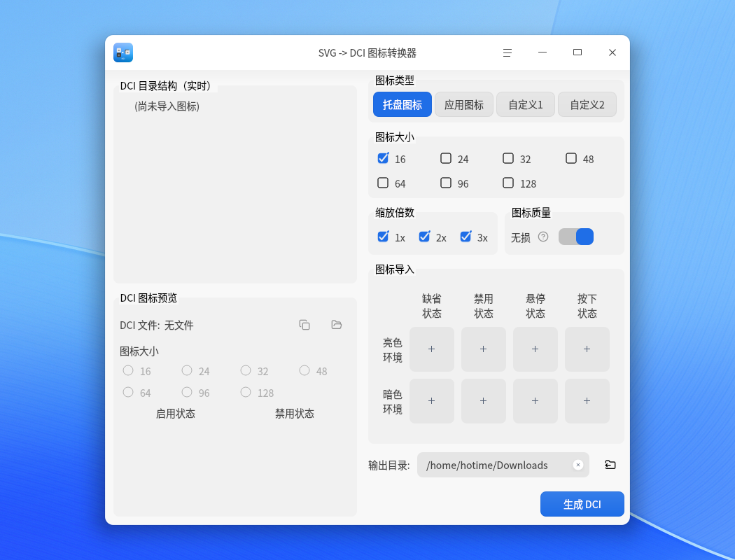Toggle the 无损 lossless quality switch
Image resolution: width=735 pixels, height=560 pixels.
576,237
